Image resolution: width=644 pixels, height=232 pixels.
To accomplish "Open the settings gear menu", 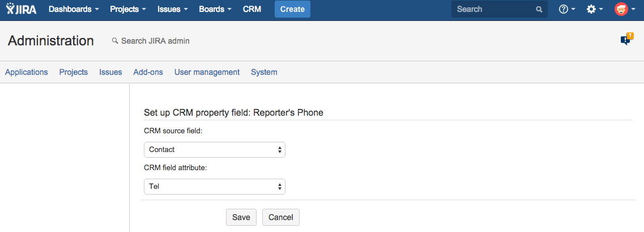I will (594, 9).
